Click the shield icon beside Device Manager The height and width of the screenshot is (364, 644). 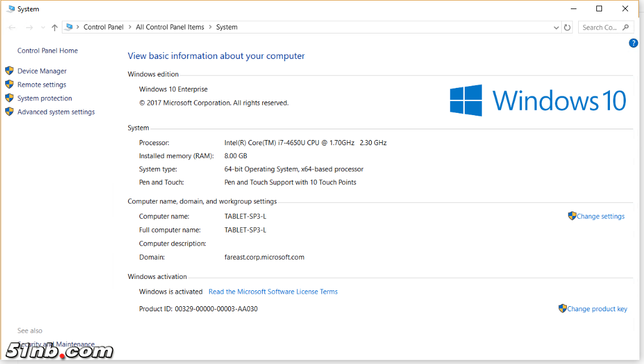[x=9, y=71]
